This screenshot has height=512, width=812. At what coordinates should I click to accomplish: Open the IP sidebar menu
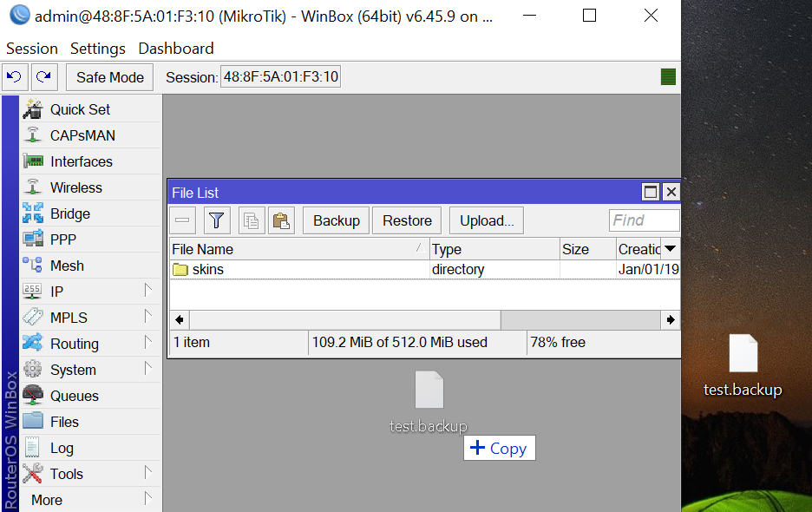pos(90,292)
